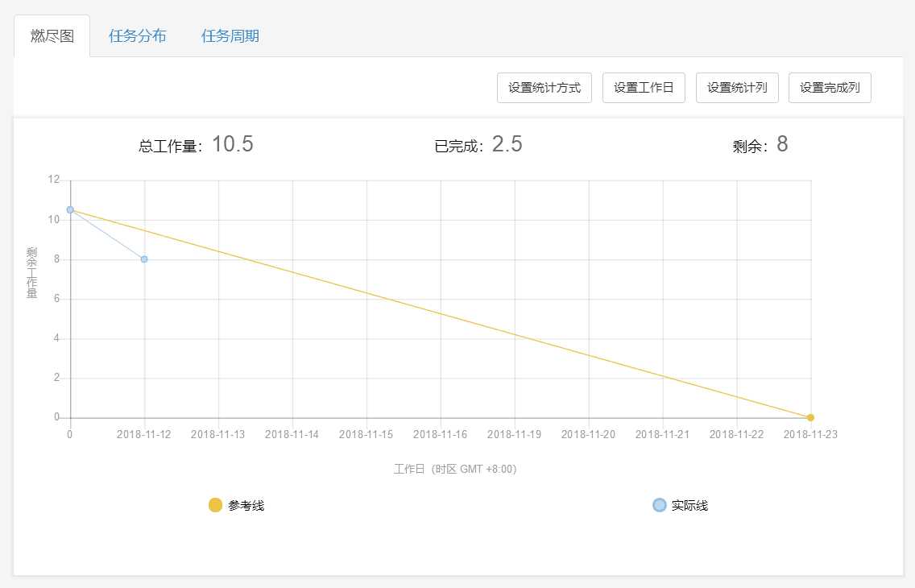The image size is (915, 588).
Task: Click the 参考线 legend label text
Action: click(246, 506)
